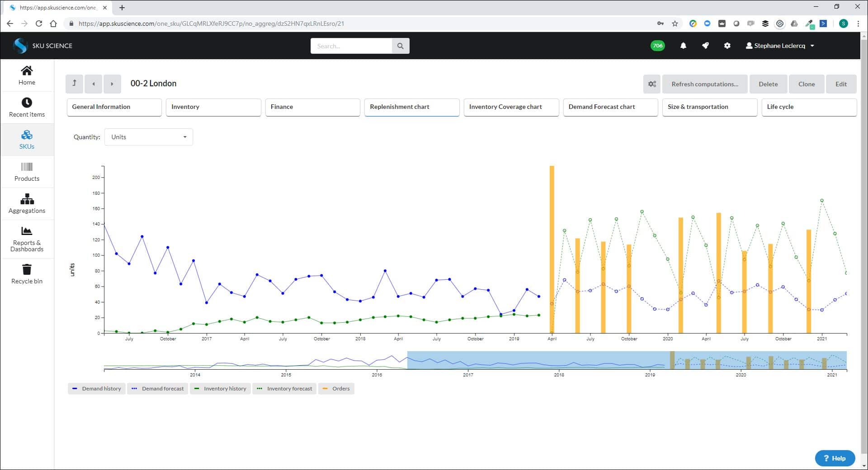Expand the Stephane Leclercq account menu
This screenshot has width=868, height=470.
coord(779,46)
